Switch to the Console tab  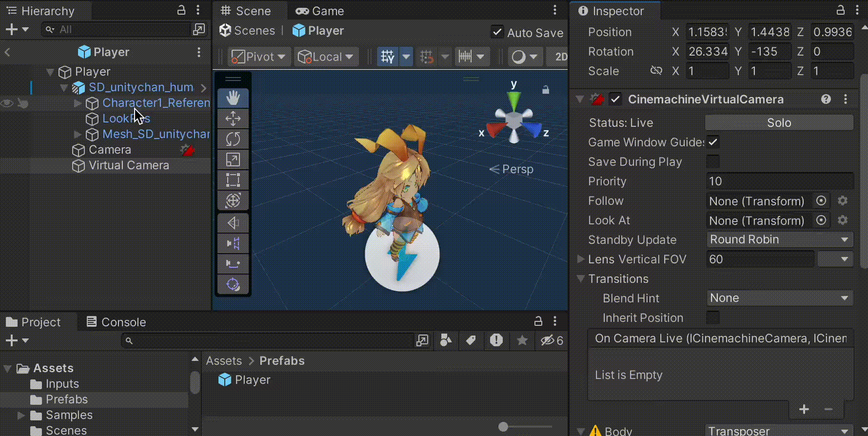(117, 322)
